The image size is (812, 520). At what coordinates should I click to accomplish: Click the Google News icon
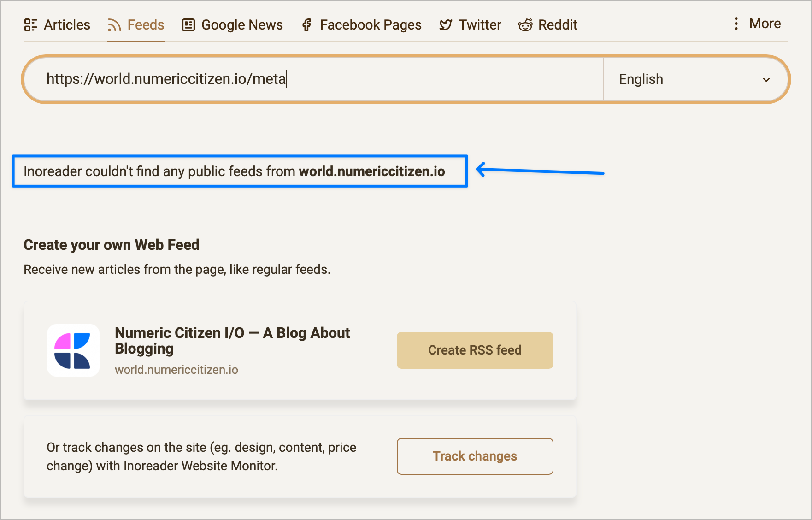pos(188,24)
